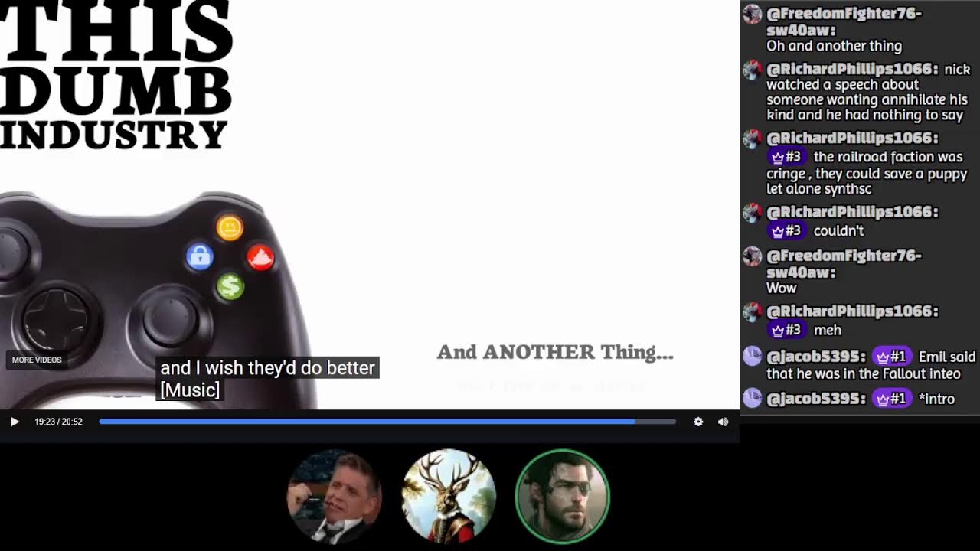Click the chat message "couldn't"
Viewport: 980px width, 551px height.
coord(838,230)
